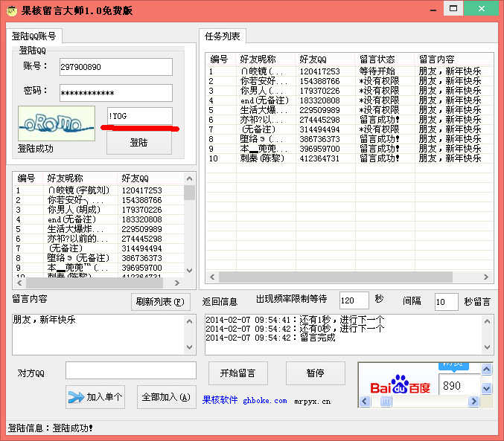This screenshot has height=441, width=504.
Task: Select task row 刺秦(陈黎)
Action: (349, 158)
